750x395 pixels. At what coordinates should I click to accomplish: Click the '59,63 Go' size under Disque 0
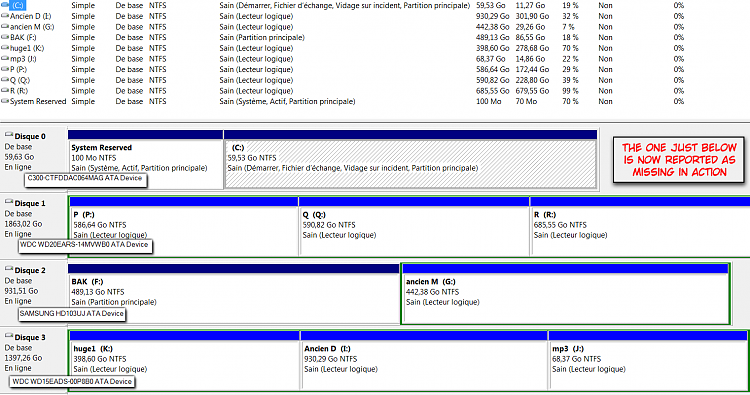[19, 157]
